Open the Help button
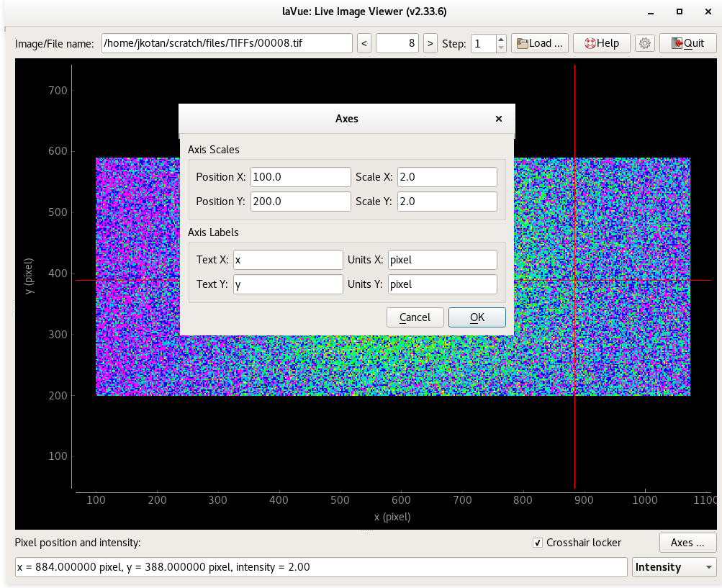722x588 pixels. [601, 43]
